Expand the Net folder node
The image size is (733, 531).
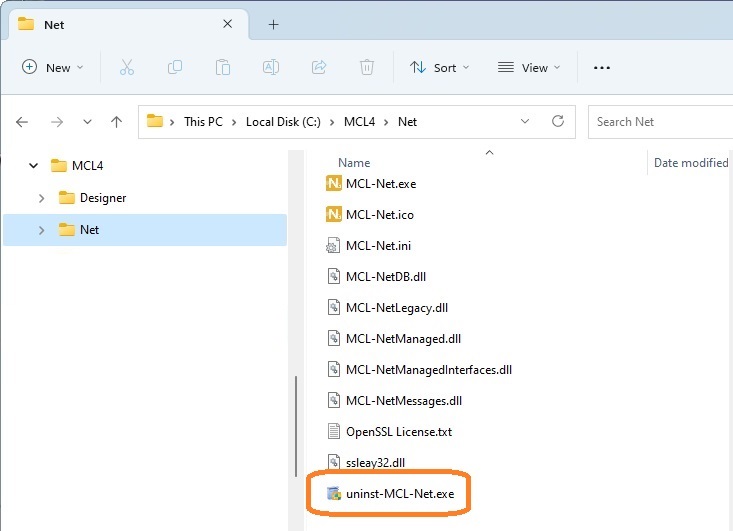[x=41, y=230]
